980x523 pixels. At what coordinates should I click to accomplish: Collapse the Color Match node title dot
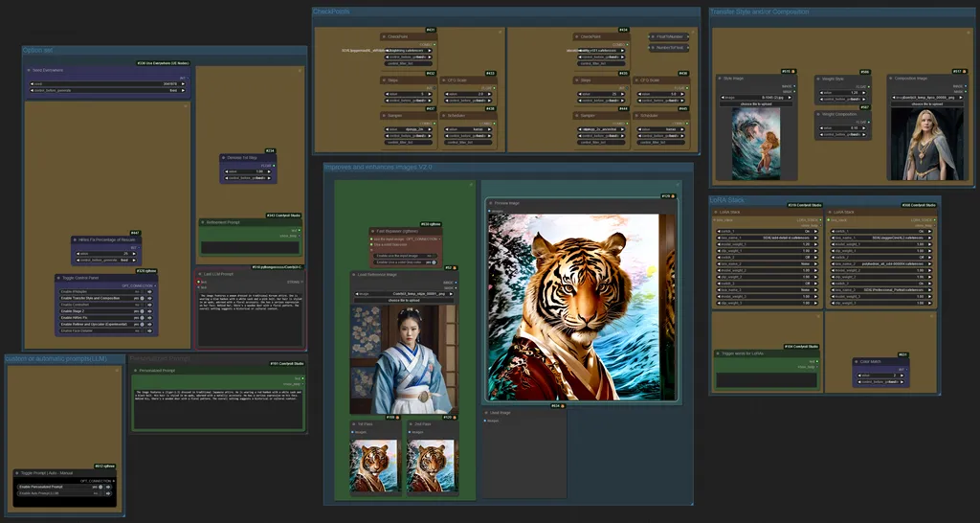(x=857, y=361)
